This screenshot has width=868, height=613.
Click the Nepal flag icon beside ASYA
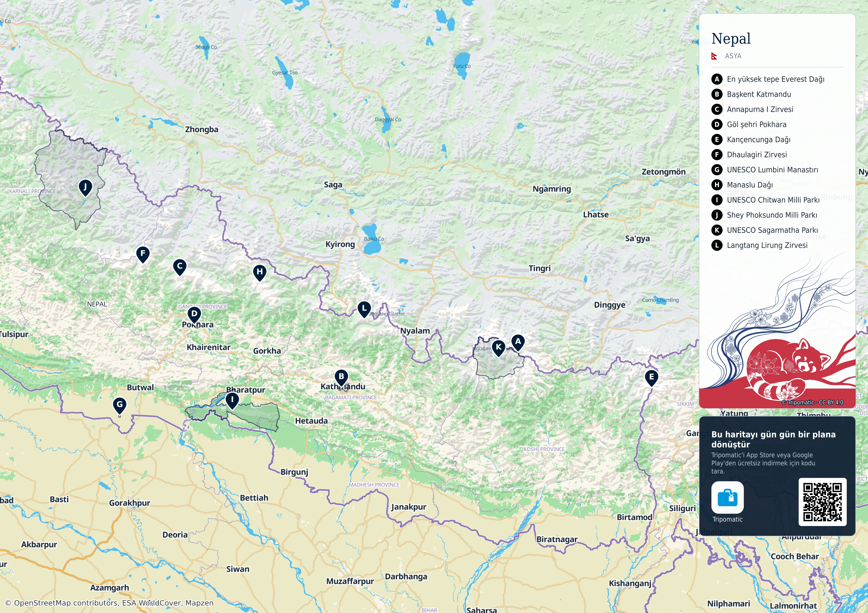(x=714, y=56)
